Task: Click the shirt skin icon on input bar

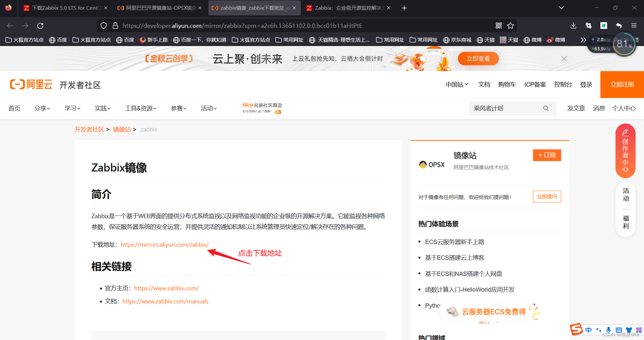Action: pyautogui.click(x=629, y=330)
